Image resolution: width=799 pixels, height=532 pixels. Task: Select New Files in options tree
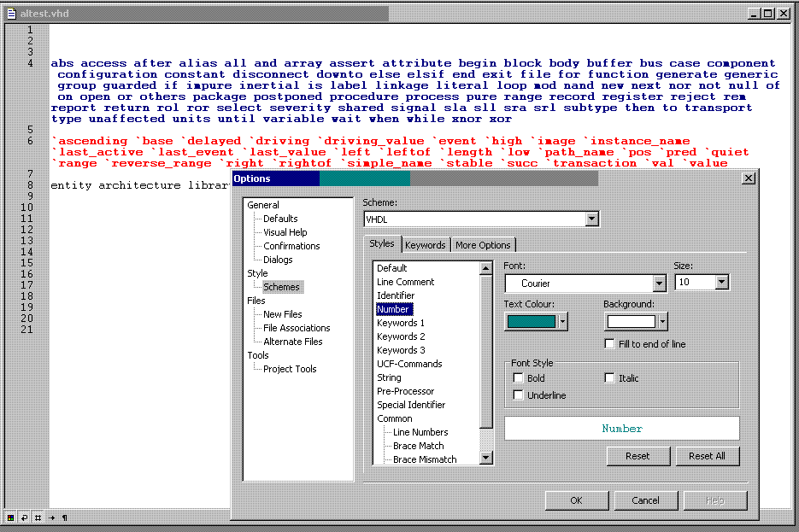point(282,314)
